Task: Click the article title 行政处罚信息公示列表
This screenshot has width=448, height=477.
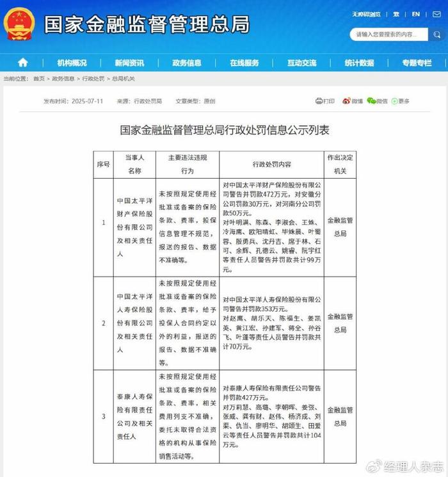Action: point(225,130)
